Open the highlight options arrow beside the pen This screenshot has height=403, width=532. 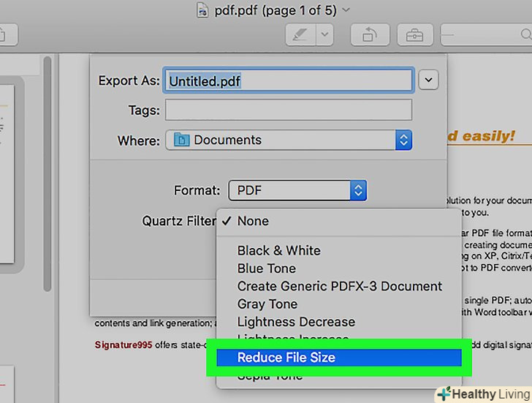point(324,34)
